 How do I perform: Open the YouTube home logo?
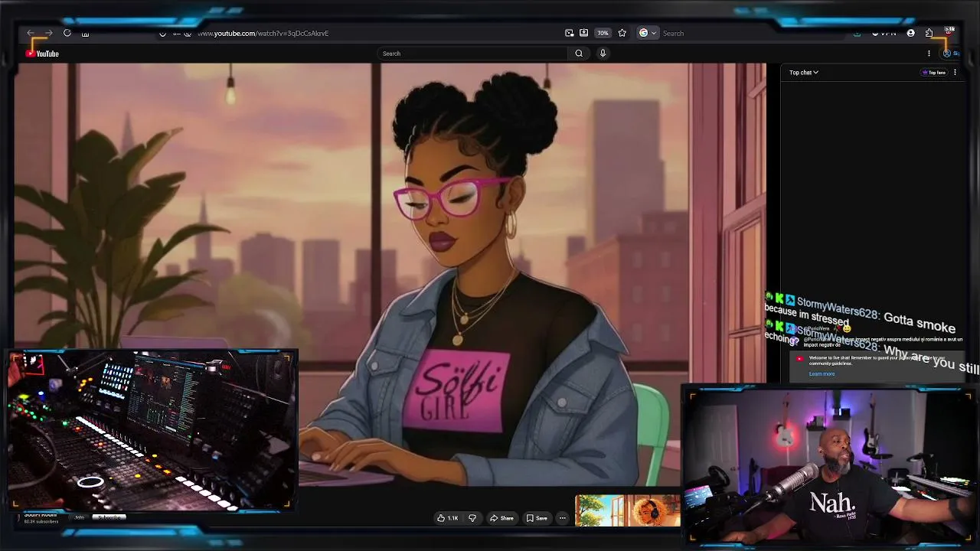click(42, 54)
